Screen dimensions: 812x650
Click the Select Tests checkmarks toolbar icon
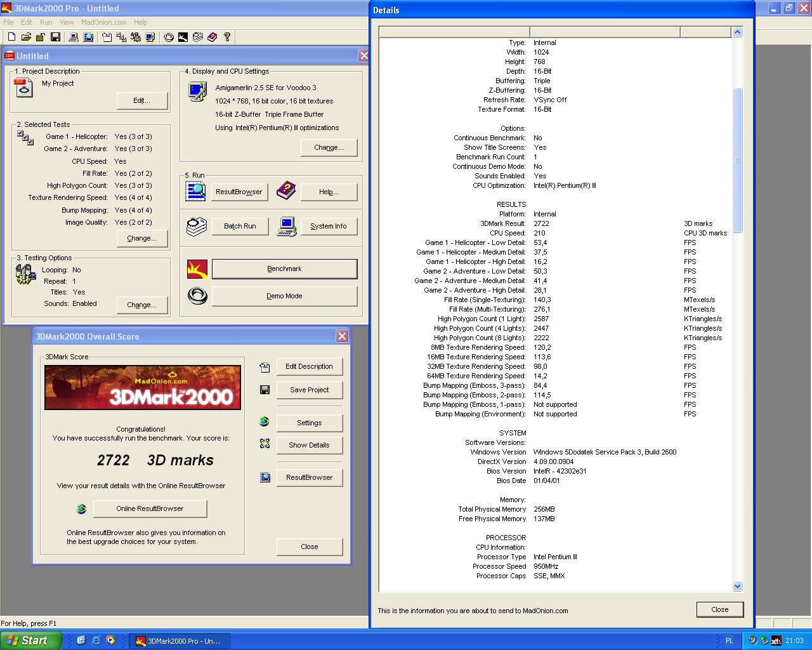pyautogui.click(x=121, y=37)
